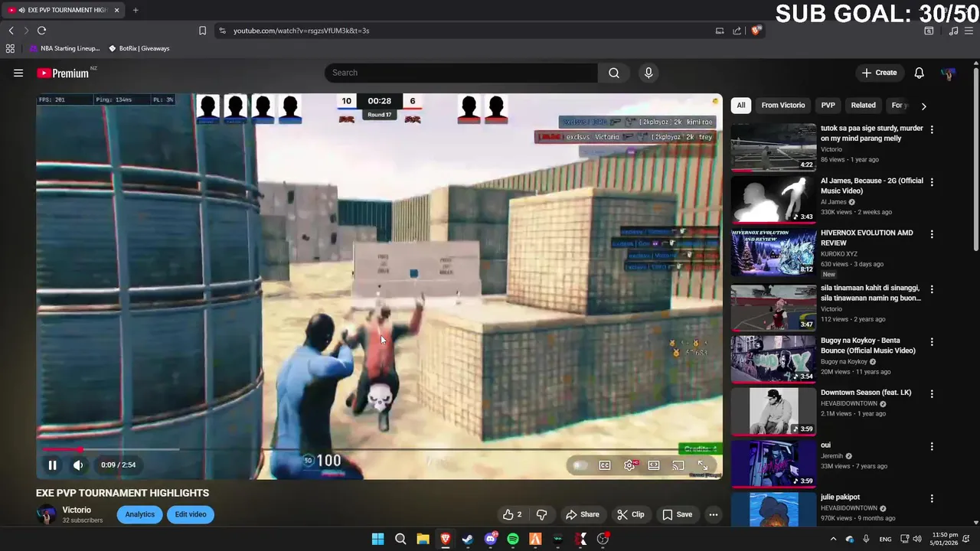Open options for 'sila tinamaan kahit di sinanggi' video

932,289
